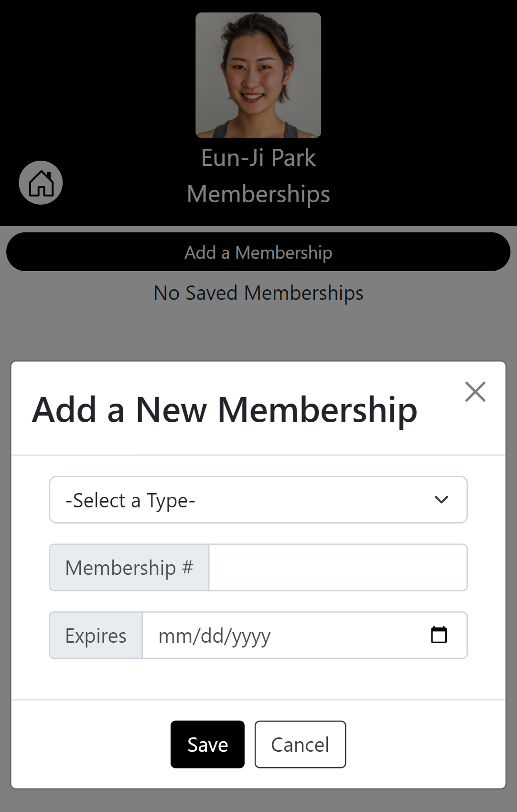Click the chevron arrow in the type selector

pos(441,500)
